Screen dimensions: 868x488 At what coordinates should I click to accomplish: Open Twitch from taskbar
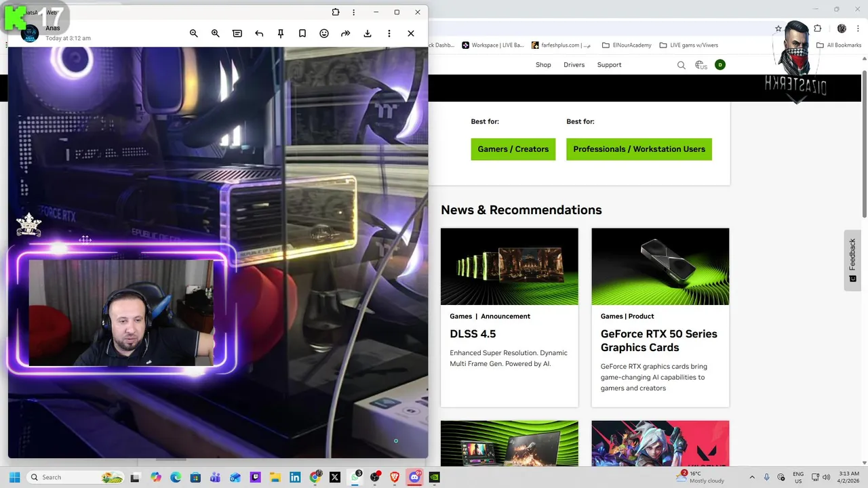pos(255,477)
